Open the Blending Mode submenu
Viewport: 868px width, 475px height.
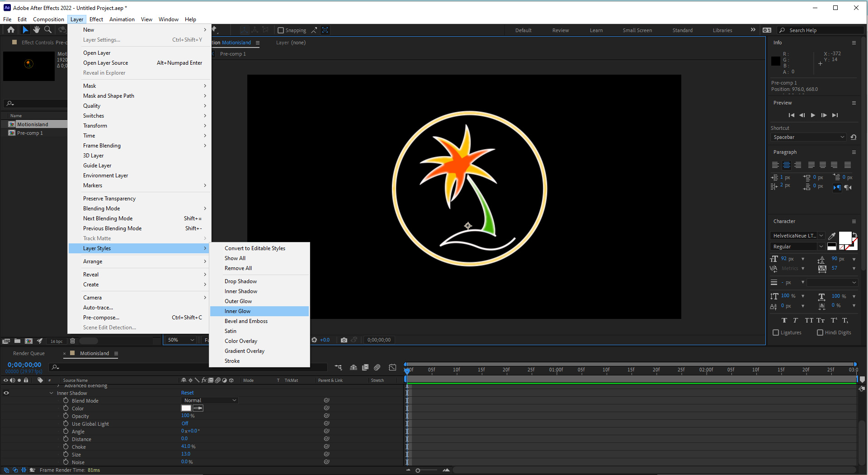coord(140,209)
